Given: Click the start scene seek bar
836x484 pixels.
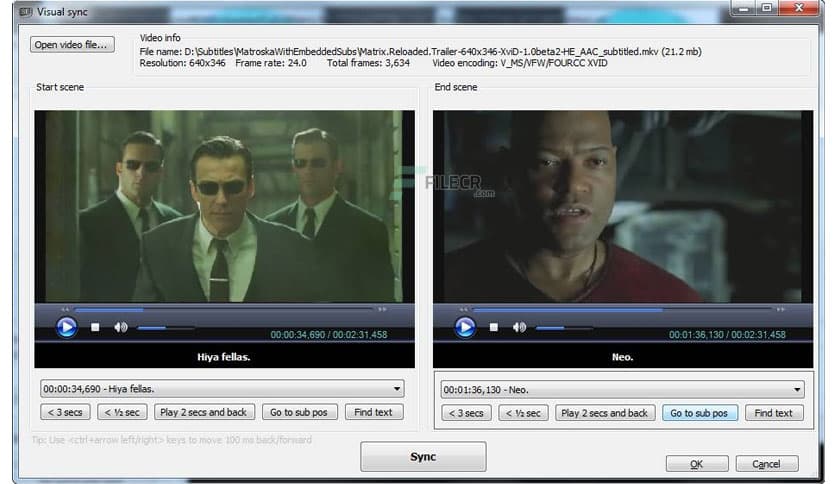Looking at the screenshot, I should [224, 309].
